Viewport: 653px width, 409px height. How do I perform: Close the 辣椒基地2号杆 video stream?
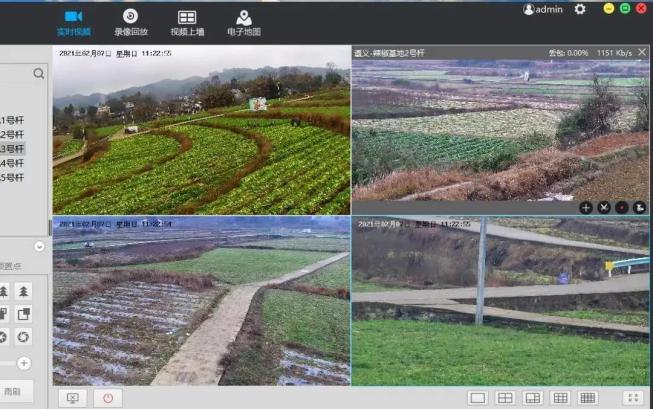pos(642,52)
